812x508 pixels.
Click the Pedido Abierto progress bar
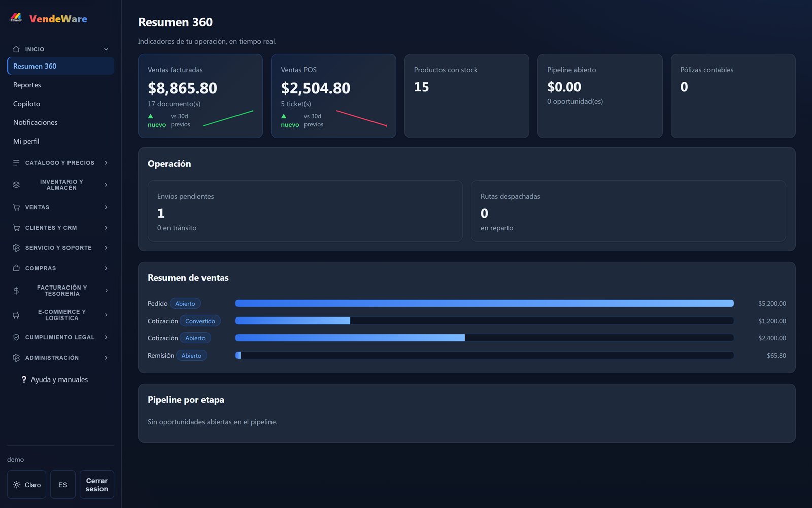pyautogui.click(x=485, y=303)
